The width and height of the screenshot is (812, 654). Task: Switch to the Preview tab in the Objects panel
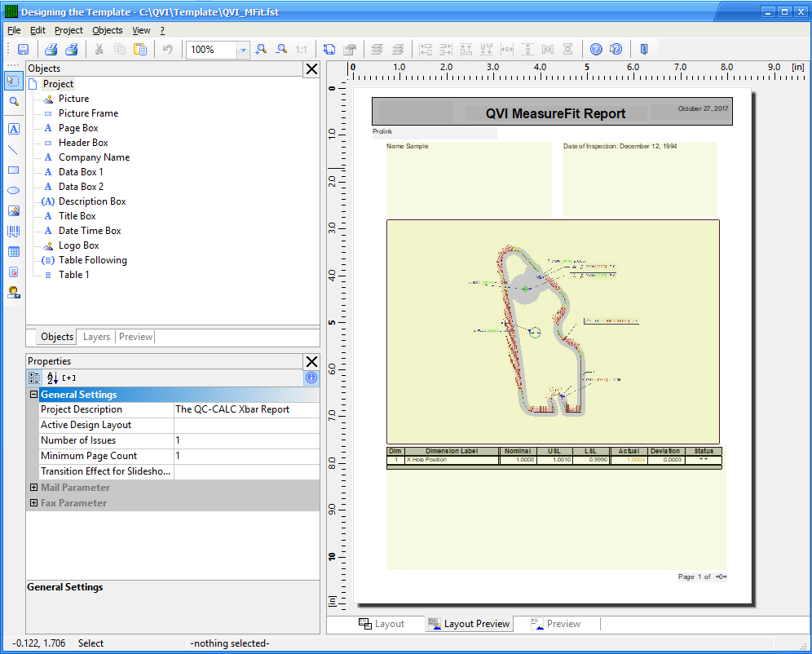(135, 337)
